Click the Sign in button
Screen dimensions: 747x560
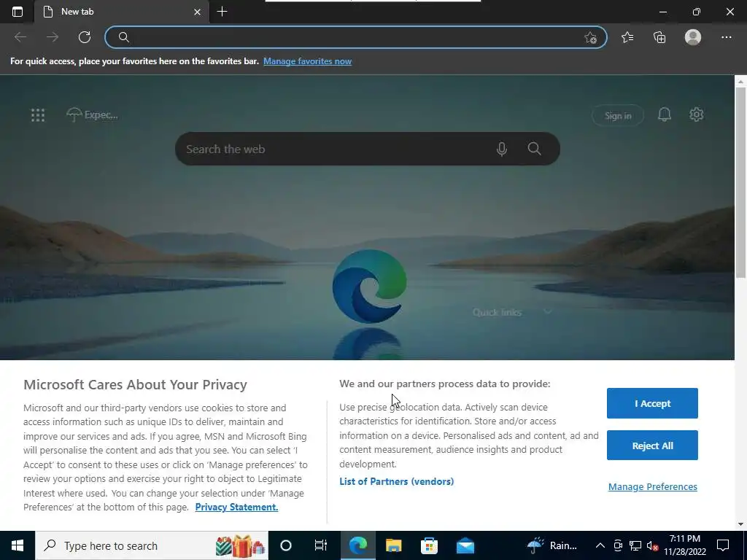coord(617,116)
